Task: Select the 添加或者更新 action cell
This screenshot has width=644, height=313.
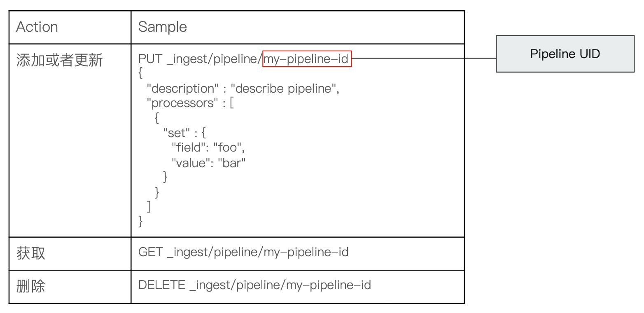Action: click(x=59, y=61)
